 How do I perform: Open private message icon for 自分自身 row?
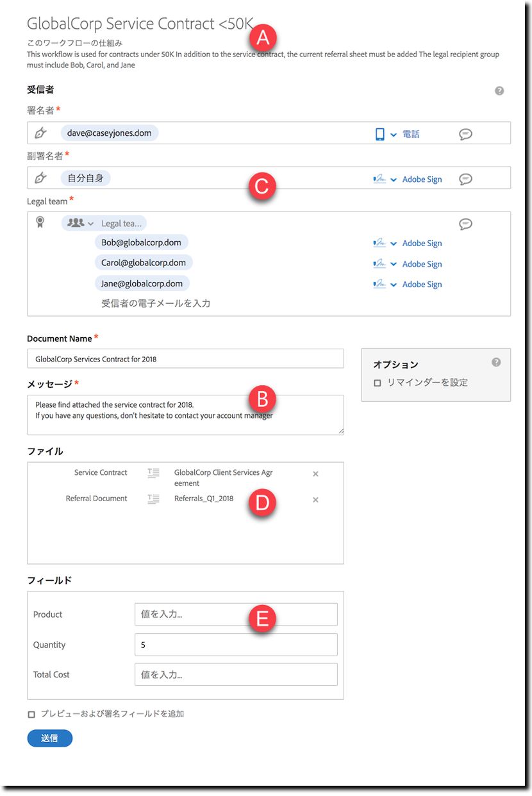tap(466, 179)
